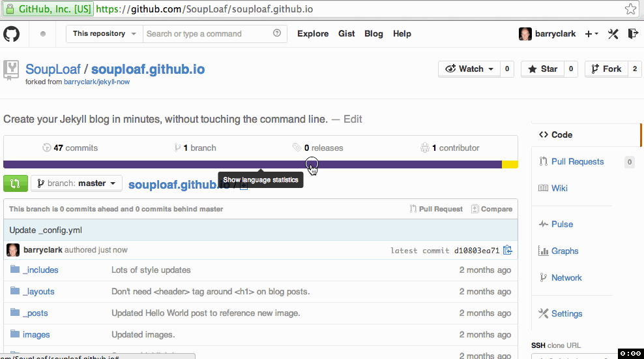Open the notifications indicator dot
This screenshot has height=359, width=644.
pos(43,34)
